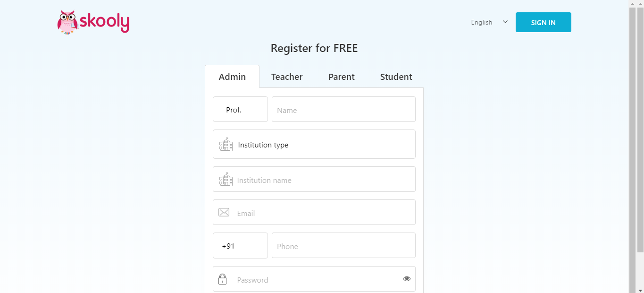Switch to the Teacher tab
Image resolution: width=644 pixels, height=293 pixels.
[287, 77]
